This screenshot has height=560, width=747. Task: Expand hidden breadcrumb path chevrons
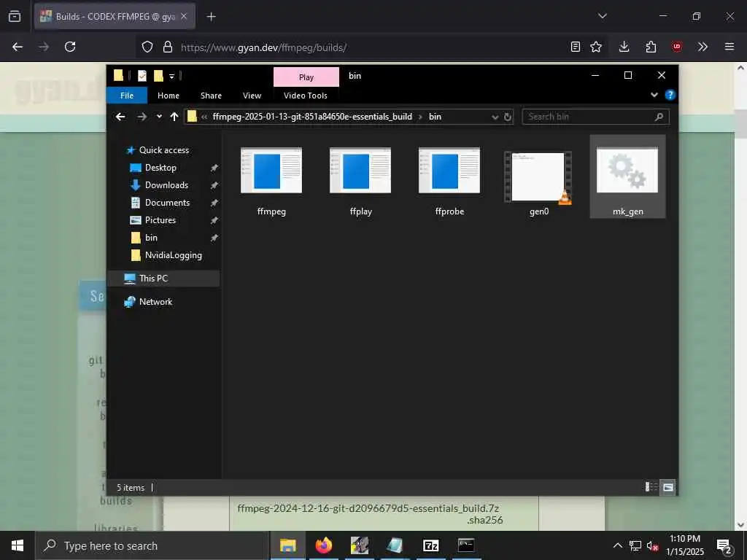coord(204,117)
